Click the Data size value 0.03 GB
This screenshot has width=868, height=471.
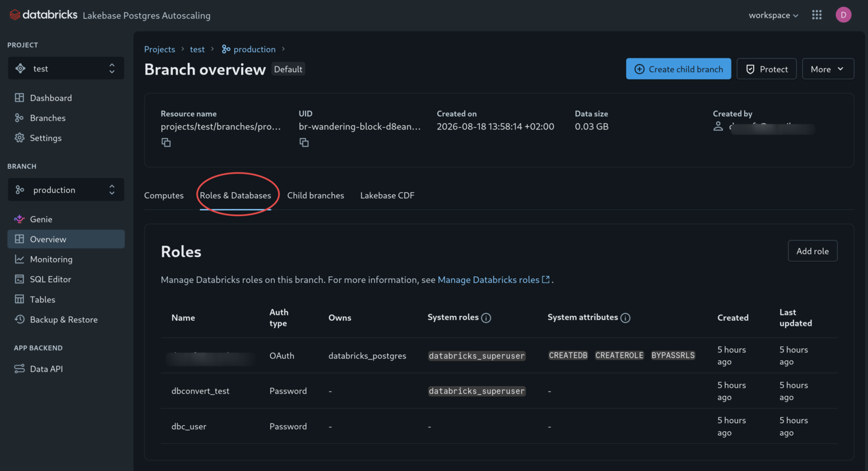591,126
